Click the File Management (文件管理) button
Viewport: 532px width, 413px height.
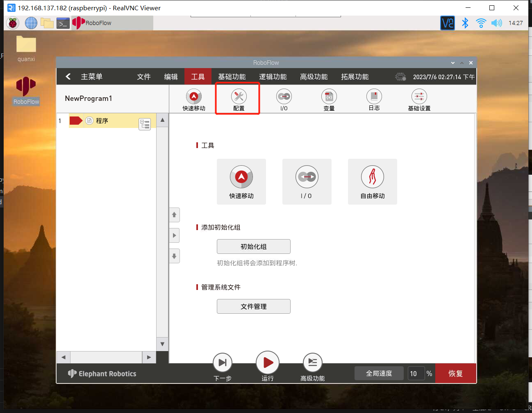253,306
